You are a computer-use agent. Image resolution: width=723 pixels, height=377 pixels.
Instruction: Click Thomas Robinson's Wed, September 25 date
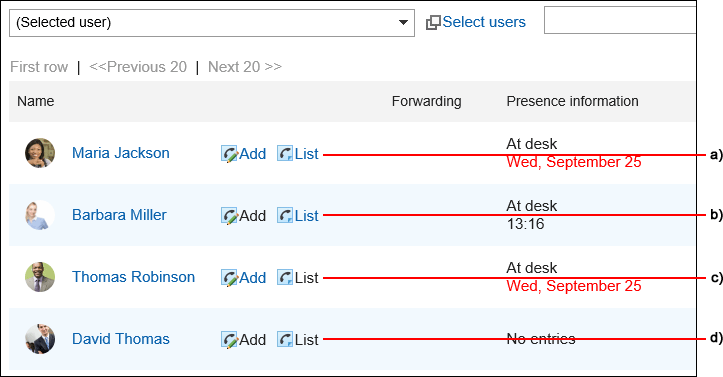point(574,286)
